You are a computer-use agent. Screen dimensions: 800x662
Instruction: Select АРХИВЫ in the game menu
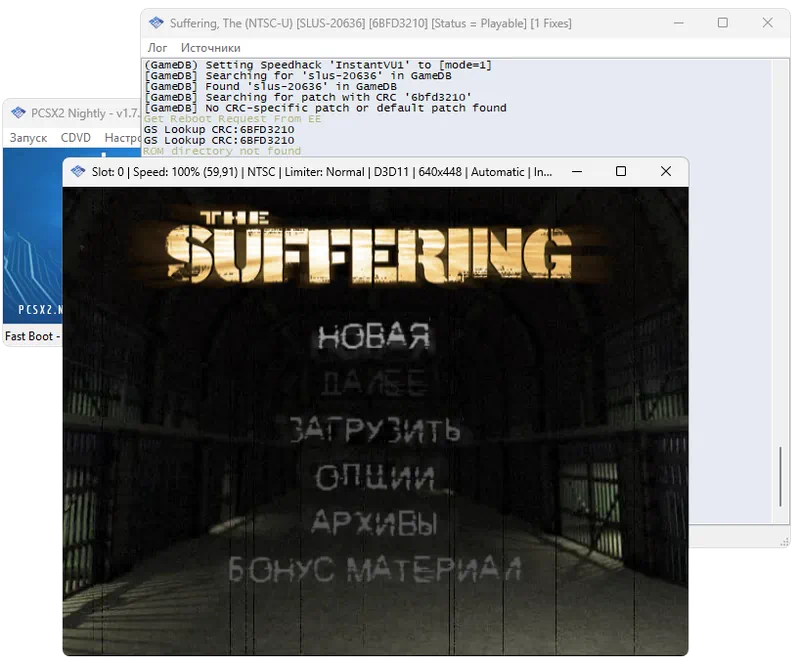coord(374,522)
